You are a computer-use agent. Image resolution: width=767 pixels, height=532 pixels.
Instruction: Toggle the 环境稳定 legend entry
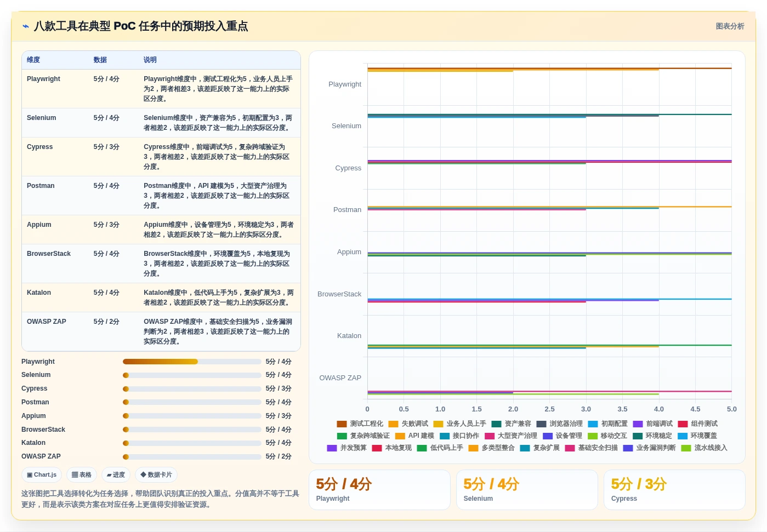coord(652,436)
